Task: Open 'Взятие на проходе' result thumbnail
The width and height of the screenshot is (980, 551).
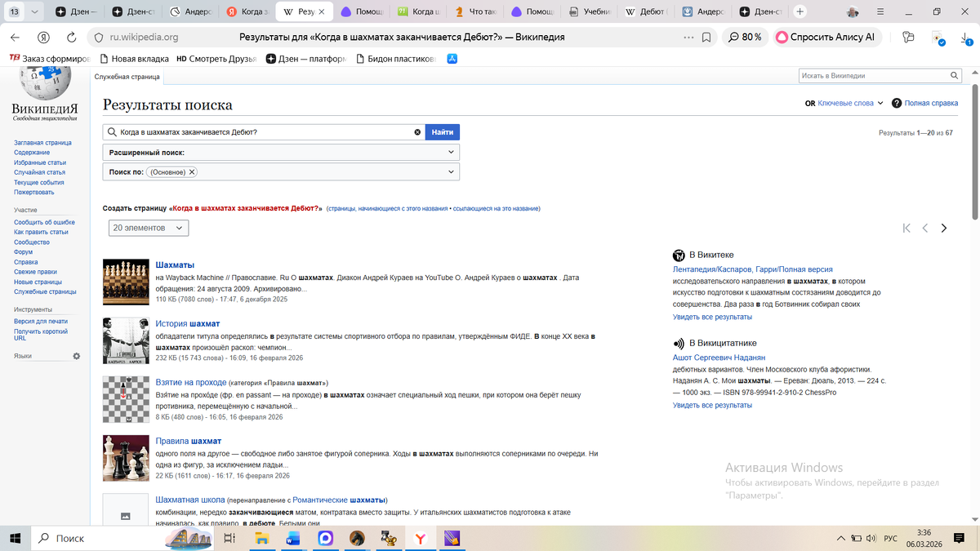Action: 126,399
